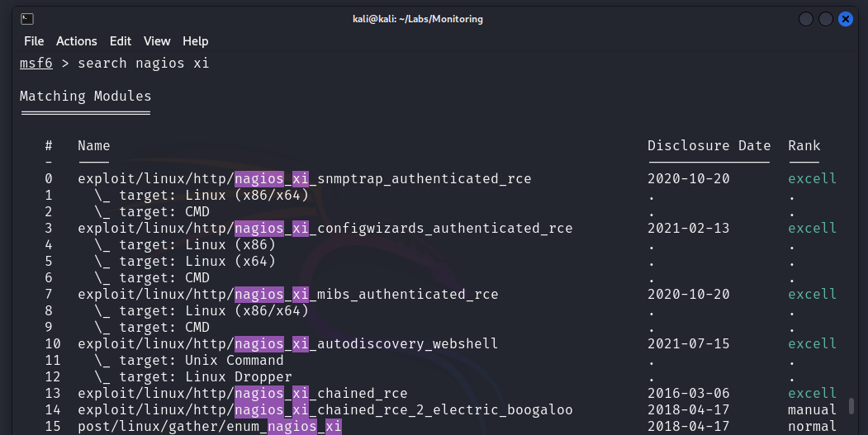Open the View menu
This screenshot has height=435, width=868.
(x=157, y=41)
